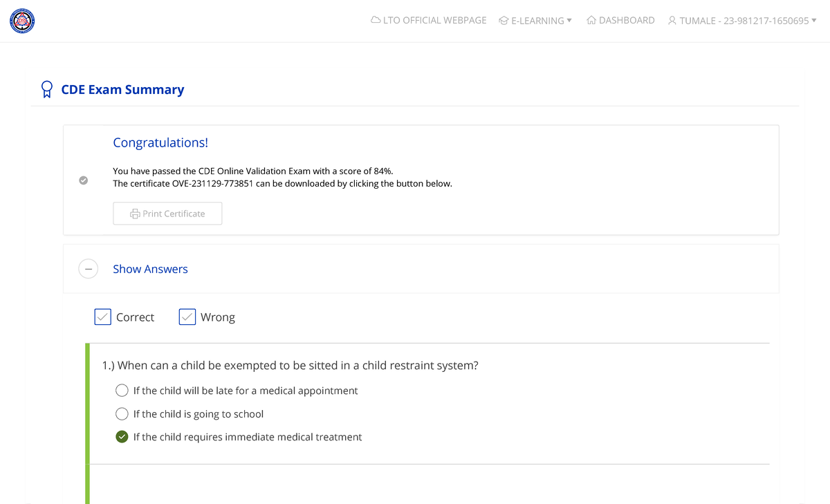Click the user profile icon
The image size is (830, 504).
coord(672,21)
